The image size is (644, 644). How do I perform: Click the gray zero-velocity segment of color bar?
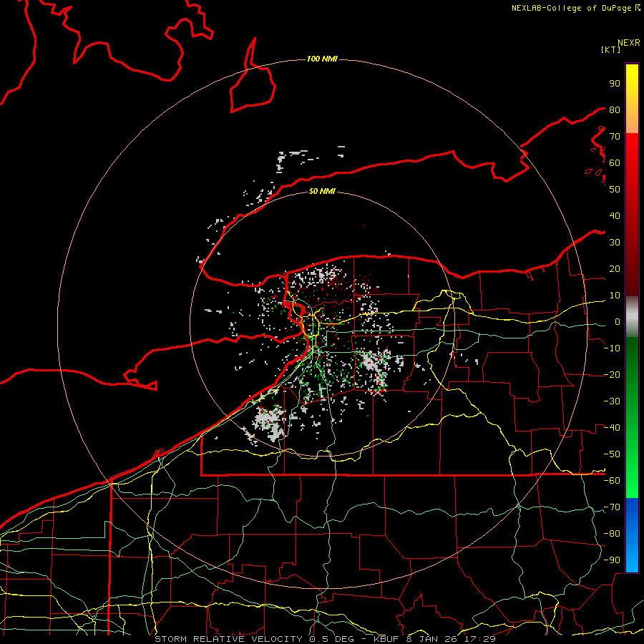632,317
